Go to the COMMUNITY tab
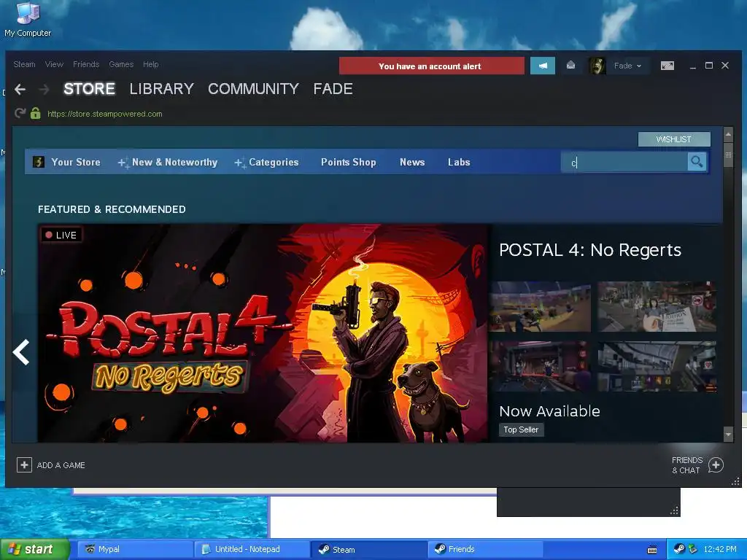This screenshot has width=747, height=560. [253, 89]
